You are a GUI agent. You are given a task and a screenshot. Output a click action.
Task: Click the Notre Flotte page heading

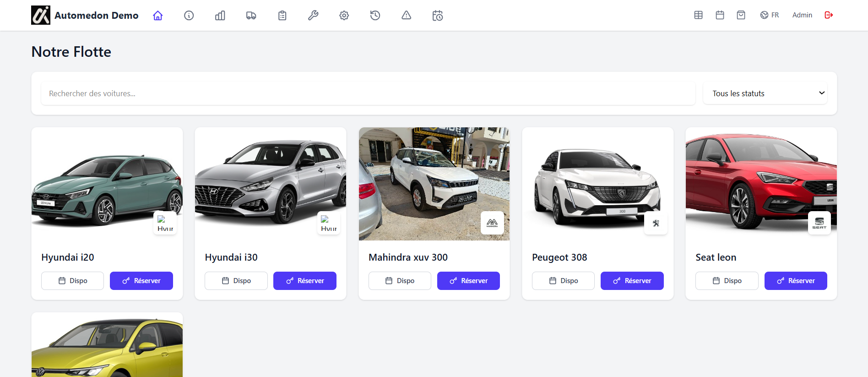71,52
